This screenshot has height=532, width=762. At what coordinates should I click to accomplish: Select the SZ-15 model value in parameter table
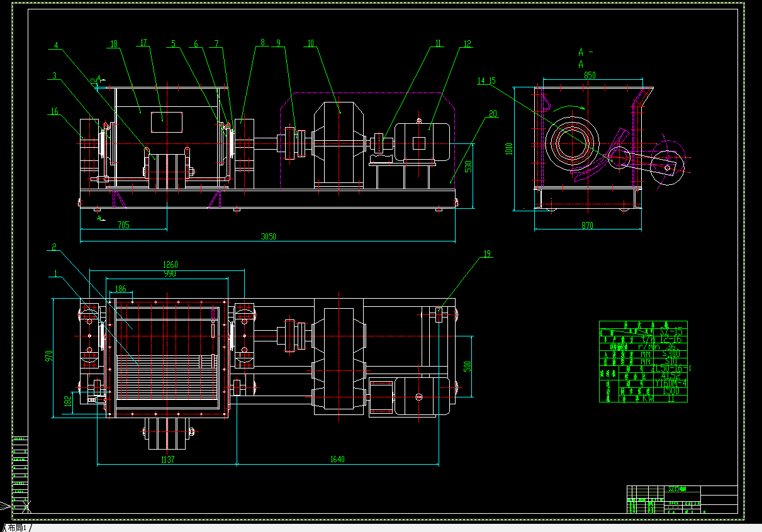coord(670,331)
